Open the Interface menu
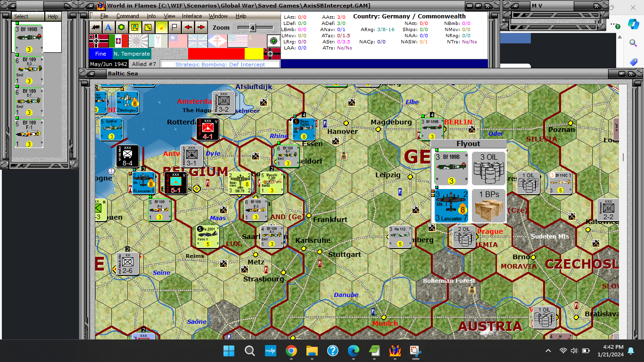Viewport: 644px width, 362px height. pos(192,16)
